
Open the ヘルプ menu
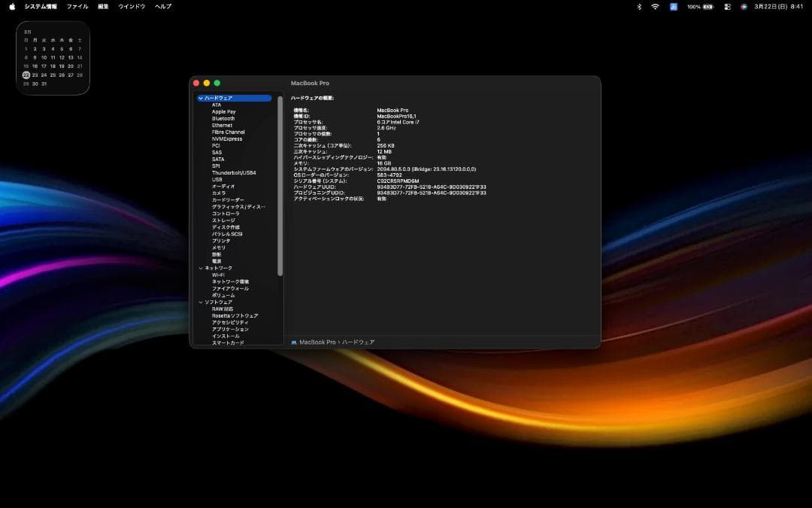coord(163,7)
